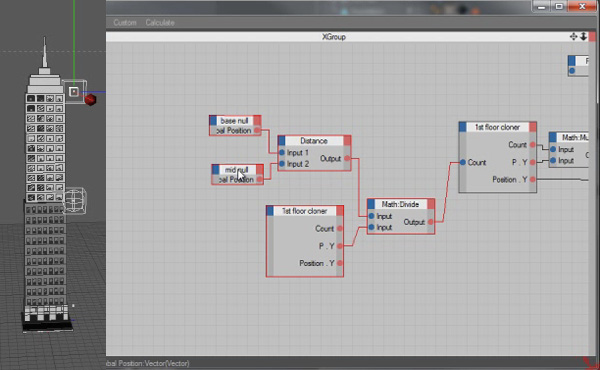The image size is (600, 370).
Task: Open blue corner menu of right cloner node
Action: (463, 127)
